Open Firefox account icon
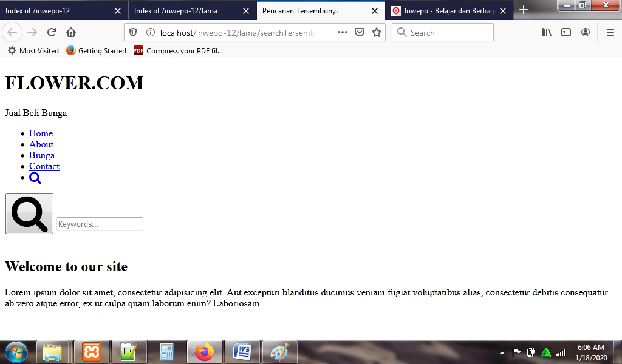This screenshot has height=364, width=622. pos(586,33)
